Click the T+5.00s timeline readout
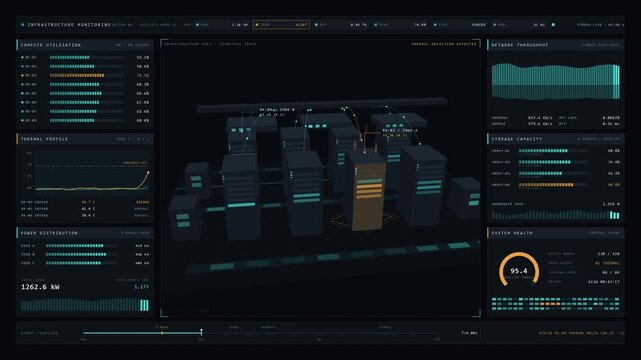This screenshot has height=360, width=641. pyautogui.click(x=469, y=333)
